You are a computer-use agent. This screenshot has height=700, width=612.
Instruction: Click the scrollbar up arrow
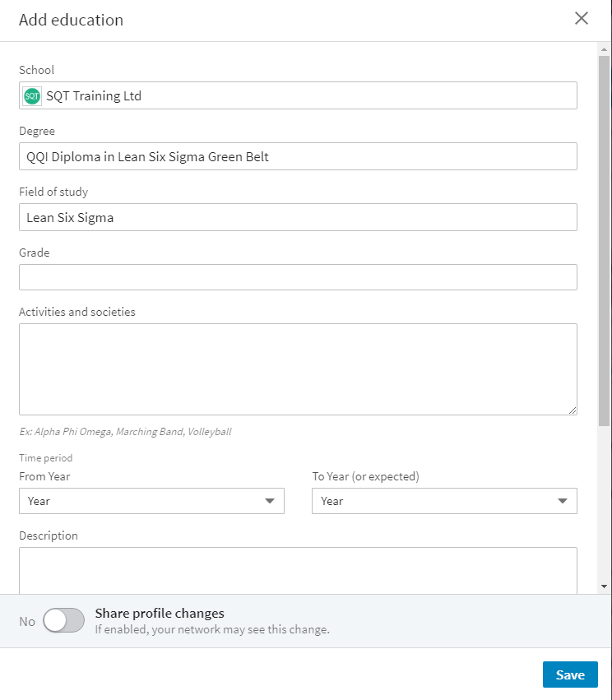click(x=604, y=49)
